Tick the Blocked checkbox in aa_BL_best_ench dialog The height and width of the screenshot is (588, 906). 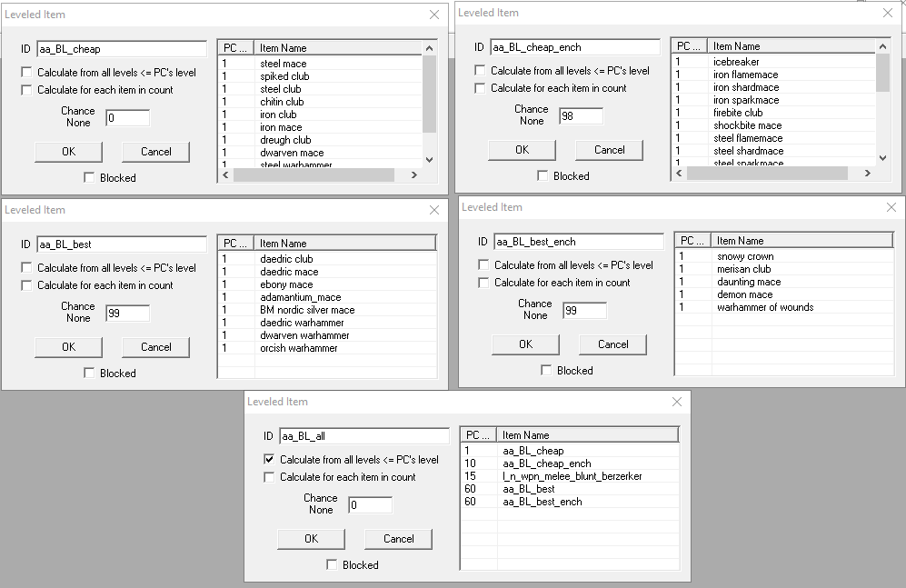coord(546,370)
